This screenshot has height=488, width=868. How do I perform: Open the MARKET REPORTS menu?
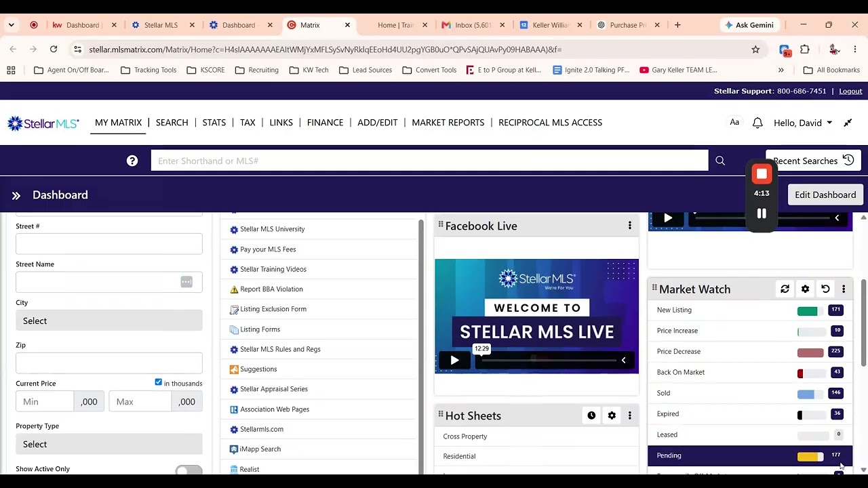[448, 123]
